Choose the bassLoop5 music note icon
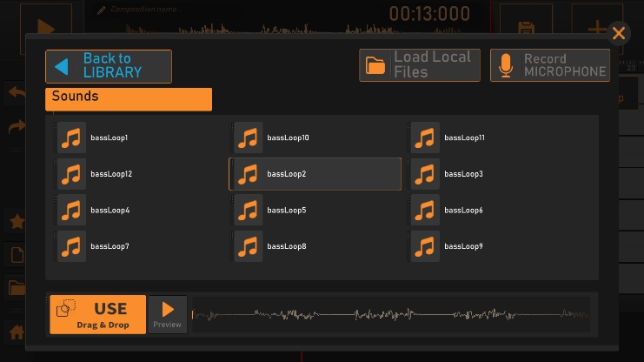 pos(249,211)
